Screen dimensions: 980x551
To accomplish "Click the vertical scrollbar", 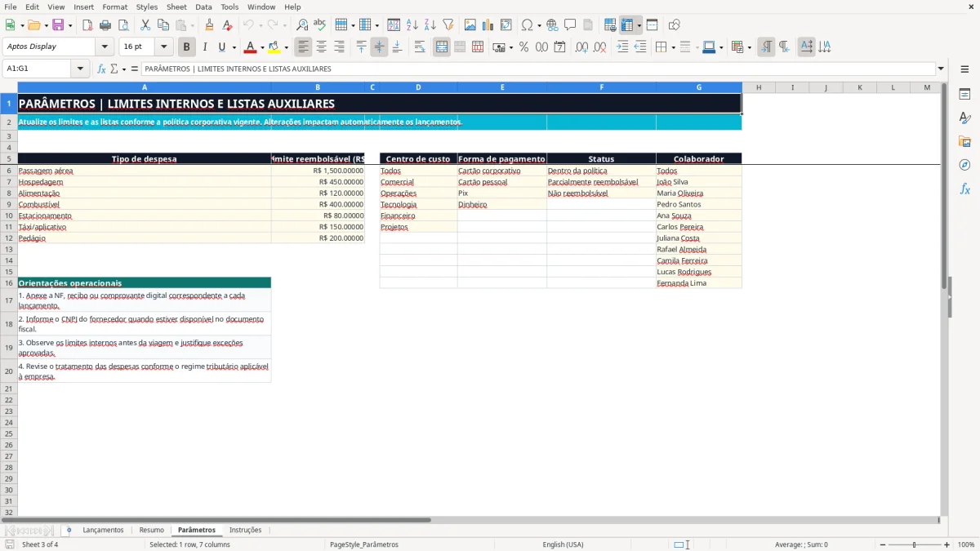I will click(x=945, y=300).
